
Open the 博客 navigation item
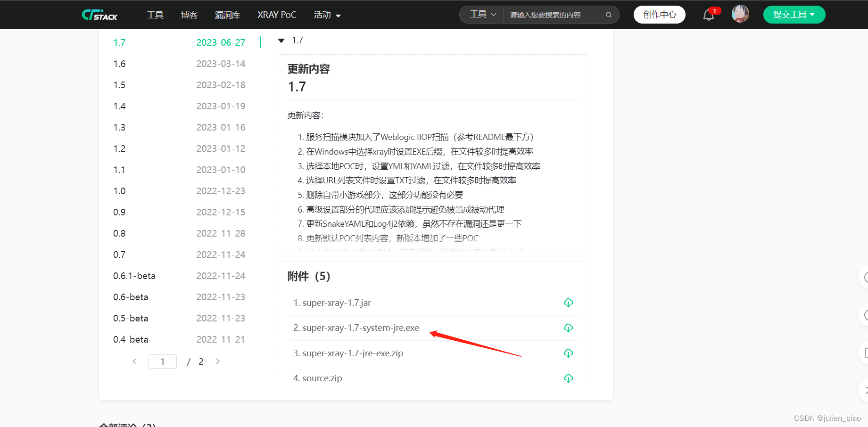(x=189, y=15)
